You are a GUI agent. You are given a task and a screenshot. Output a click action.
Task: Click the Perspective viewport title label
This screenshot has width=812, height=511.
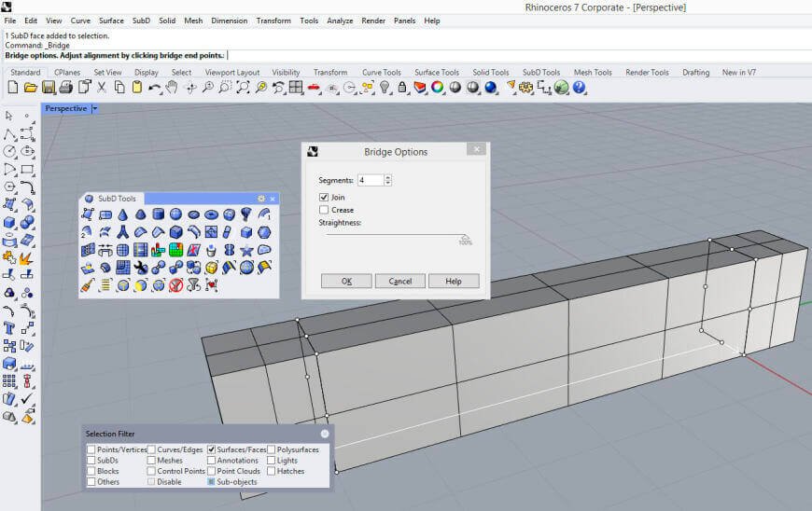tap(65, 108)
